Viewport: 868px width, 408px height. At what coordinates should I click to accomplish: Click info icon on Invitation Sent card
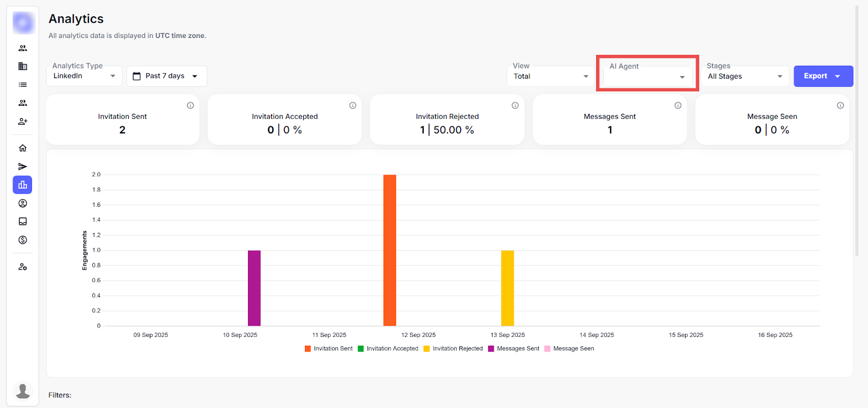pos(190,105)
